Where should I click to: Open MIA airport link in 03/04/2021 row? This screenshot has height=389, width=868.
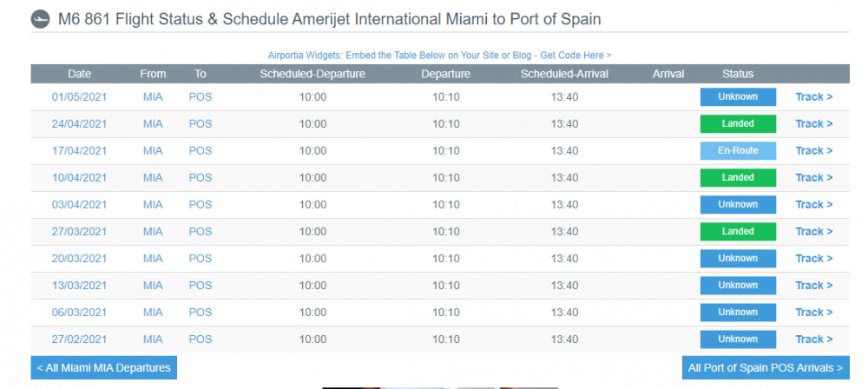(x=153, y=204)
